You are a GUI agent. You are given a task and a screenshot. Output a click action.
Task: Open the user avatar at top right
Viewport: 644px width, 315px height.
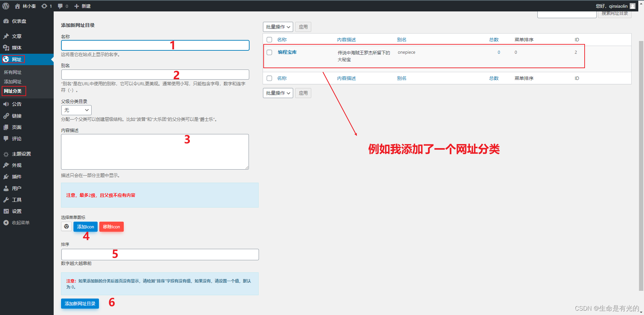point(633,6)
